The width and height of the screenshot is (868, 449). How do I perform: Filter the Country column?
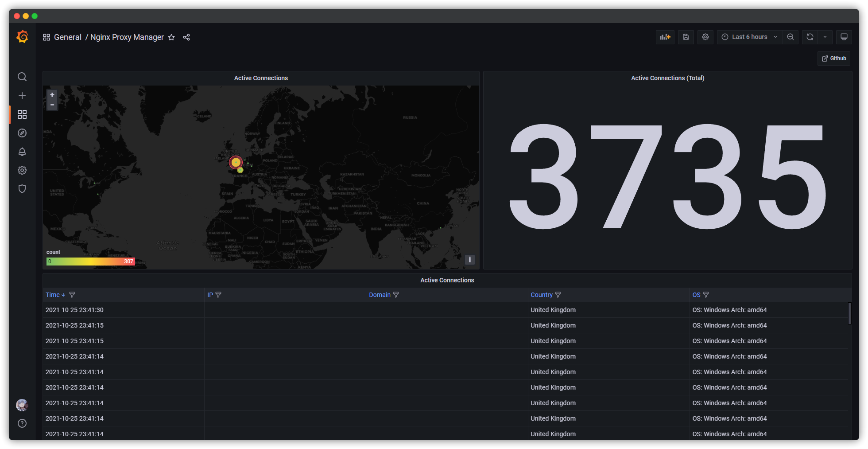(x=558, y=295)
